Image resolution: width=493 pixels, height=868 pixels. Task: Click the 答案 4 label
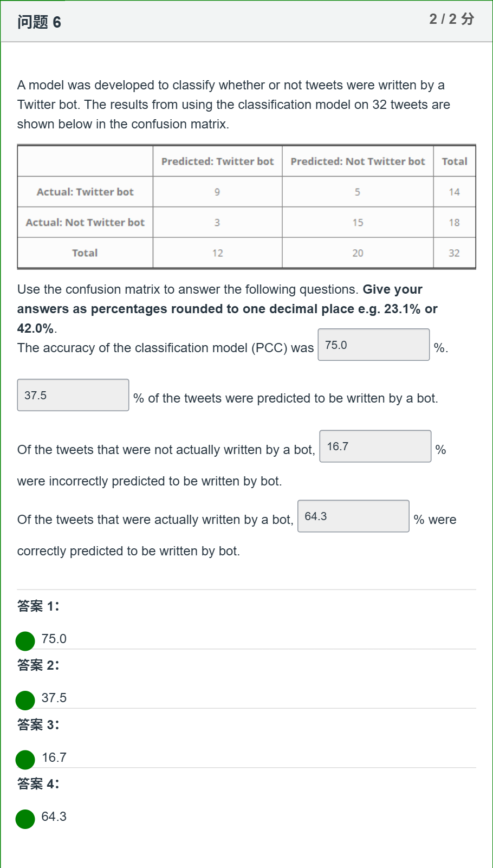38,783
